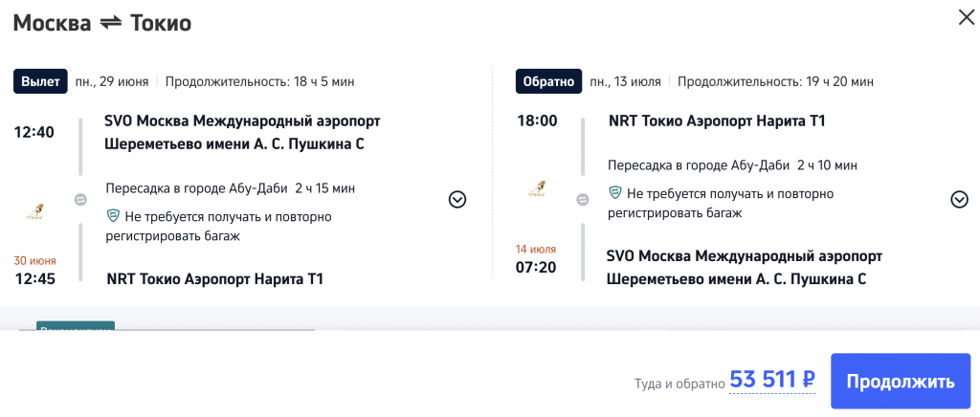The image size is (980, 417).
Task: Click the round-trip arrows between Москва and Токио
Action: (112, 24)
